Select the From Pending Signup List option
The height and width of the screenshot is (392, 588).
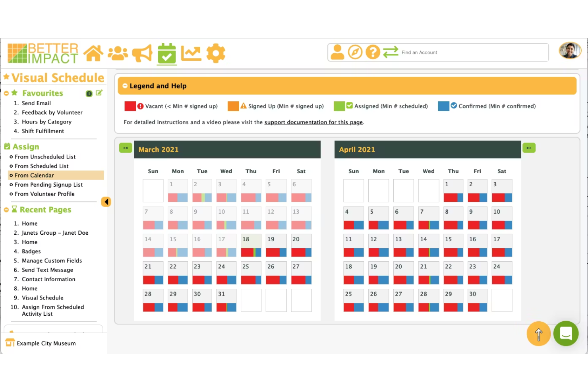coord(48,184)
